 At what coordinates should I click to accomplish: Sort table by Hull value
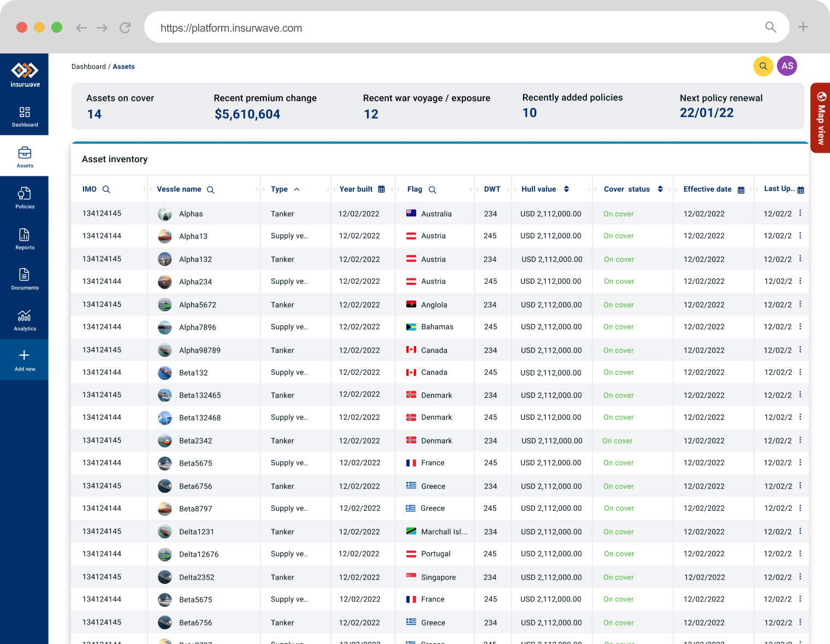point(566,189)
